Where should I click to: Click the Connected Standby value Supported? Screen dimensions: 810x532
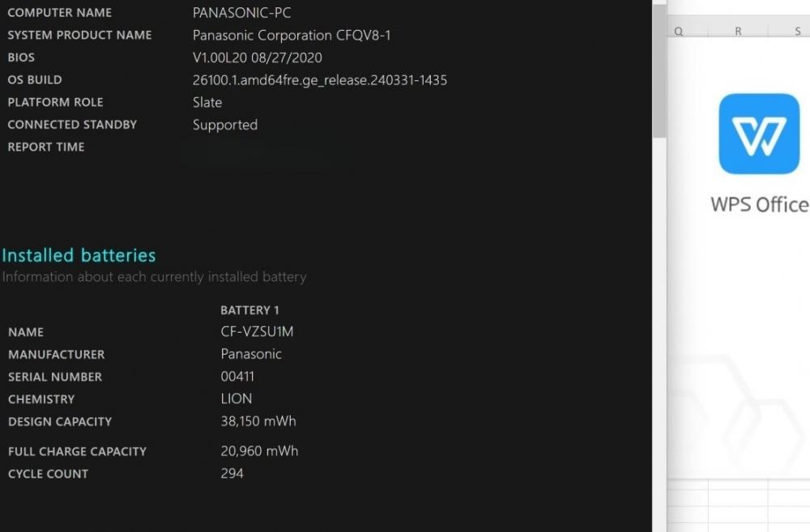pos(225,125)
